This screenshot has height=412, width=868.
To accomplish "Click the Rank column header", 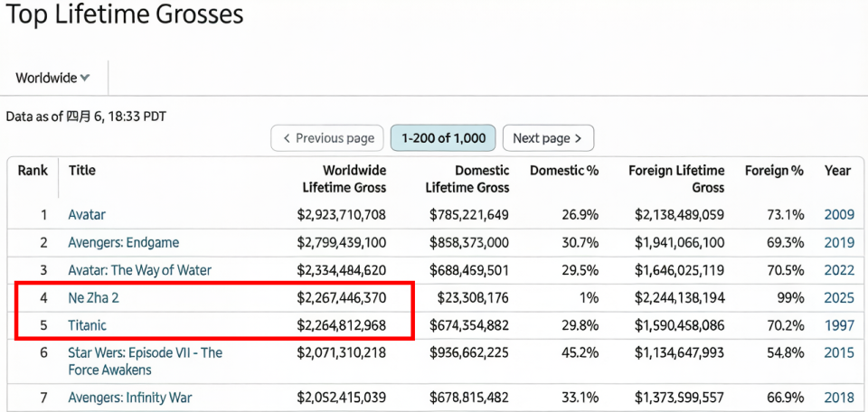I will pyautogui.click(x=33, y=171).
